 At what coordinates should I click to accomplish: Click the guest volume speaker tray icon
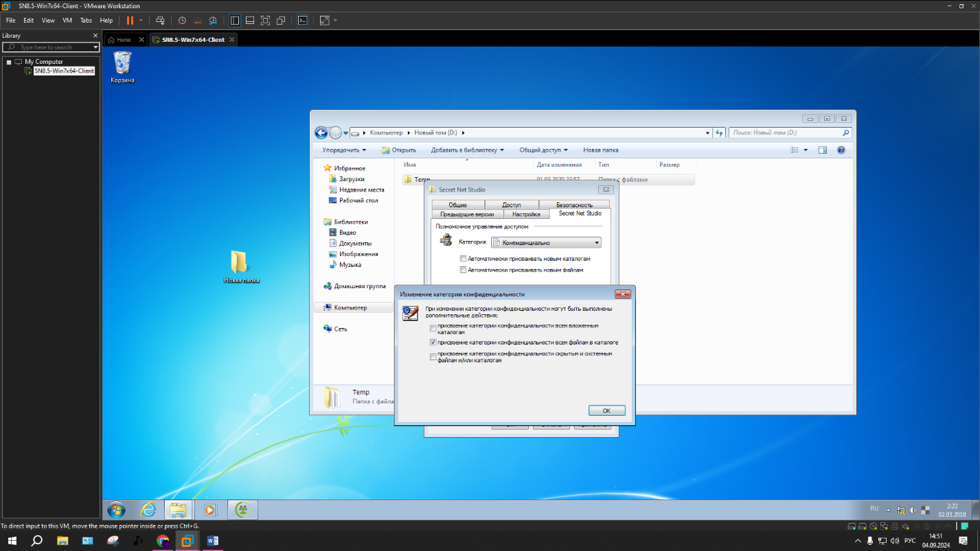pos(913,511)
